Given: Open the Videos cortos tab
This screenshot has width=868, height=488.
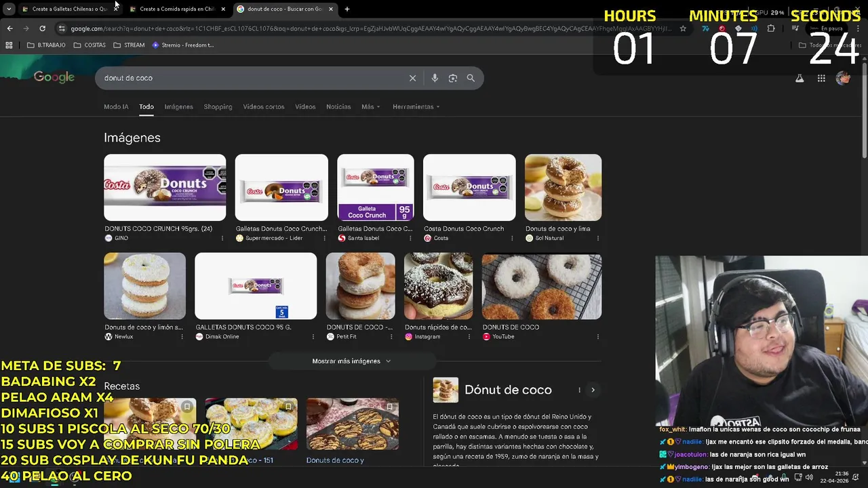Looking at the screenshot, I should (264, 106).
